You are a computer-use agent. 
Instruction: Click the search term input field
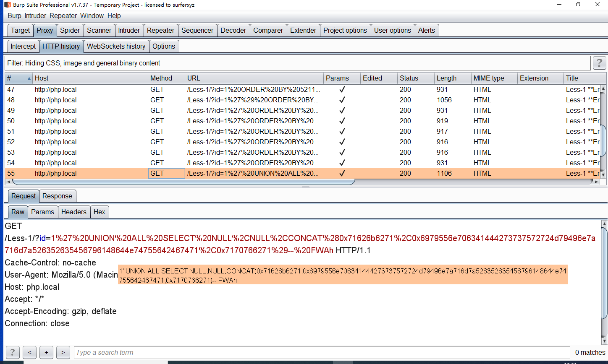tap(322, 352)
